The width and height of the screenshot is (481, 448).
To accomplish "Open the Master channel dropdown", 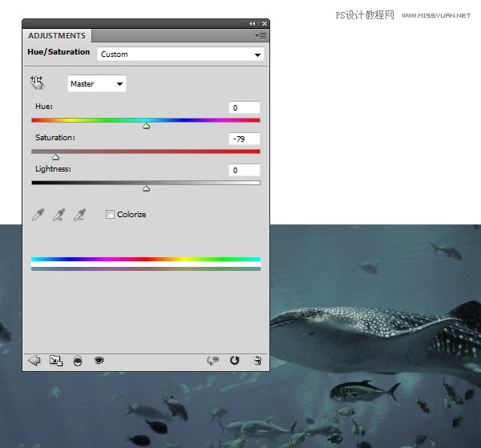I will click(96, 83).
